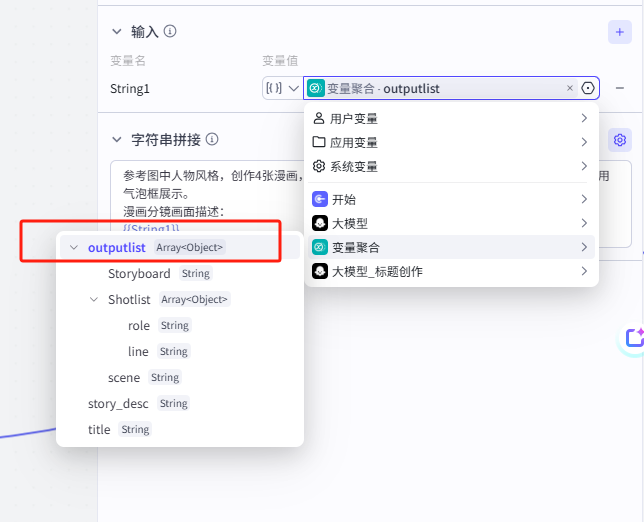Open 大模型 node variables
644x522 pixels.
click(x=451, y=223)
